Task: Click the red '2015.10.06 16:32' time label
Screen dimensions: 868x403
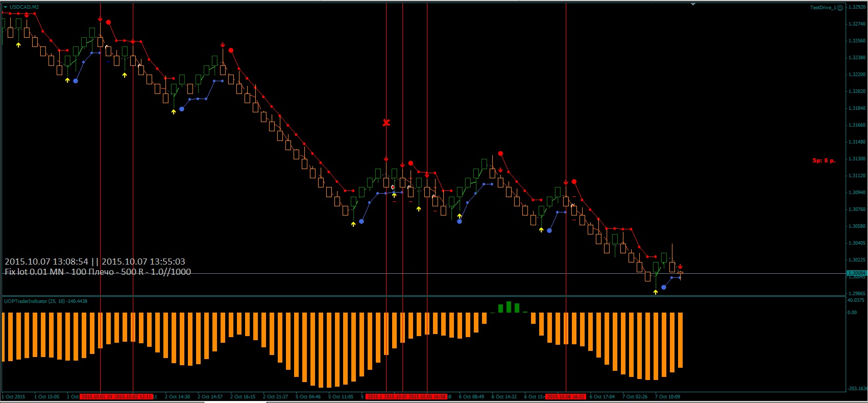Action: click(x=565, y=396)
